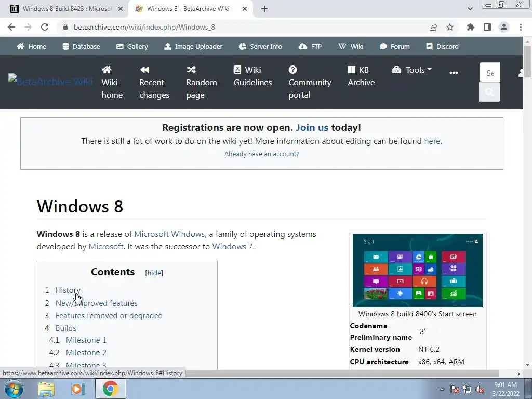Open the network tray icon

(x=467, y=389)
